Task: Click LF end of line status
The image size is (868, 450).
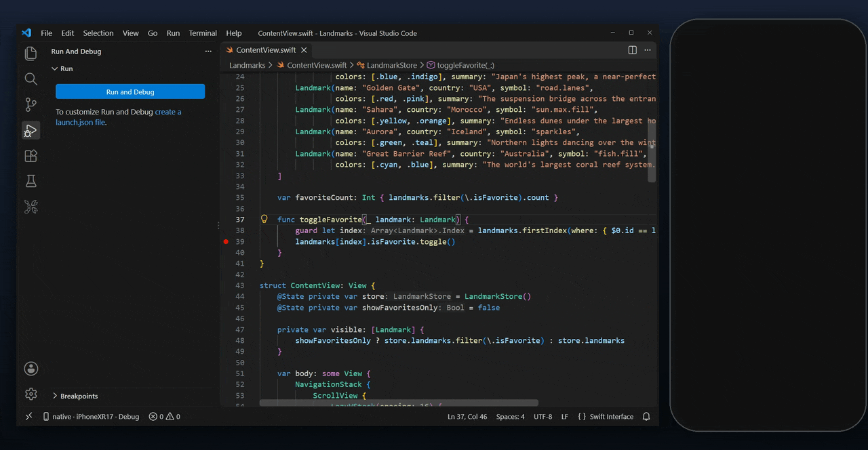Action: [565, 417]
